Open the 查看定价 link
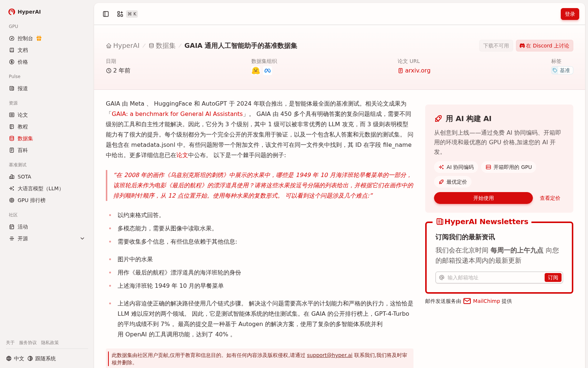The image size is (588, 368). pos(550,198)
